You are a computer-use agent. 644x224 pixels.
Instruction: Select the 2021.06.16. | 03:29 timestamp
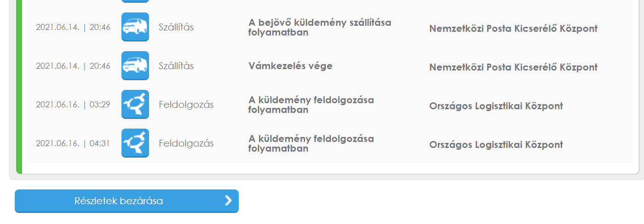click(x=73, y=105)
